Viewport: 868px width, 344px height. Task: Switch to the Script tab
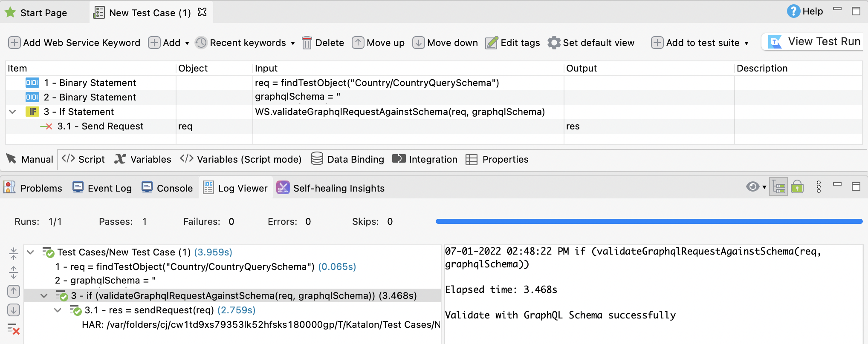[x=84, y=160]
